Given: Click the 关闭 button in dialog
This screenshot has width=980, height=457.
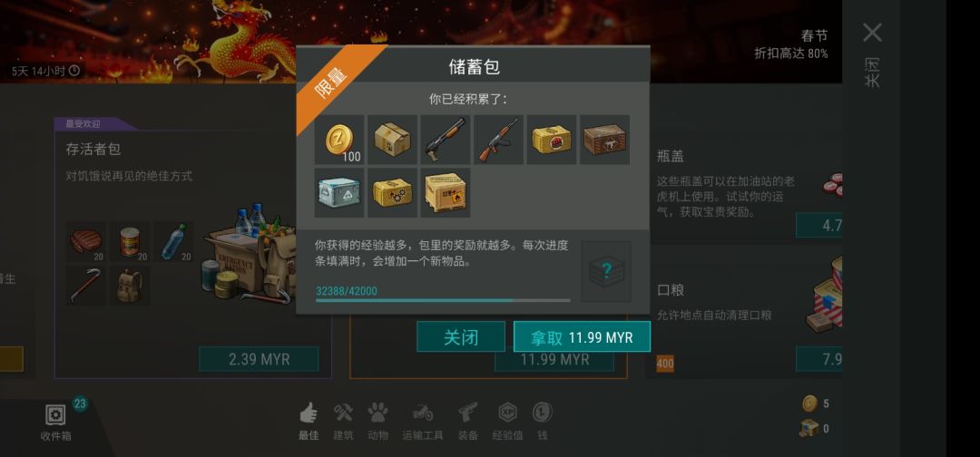Looking at the screenshot, I should pyautogui.click(x=461, y=337).
